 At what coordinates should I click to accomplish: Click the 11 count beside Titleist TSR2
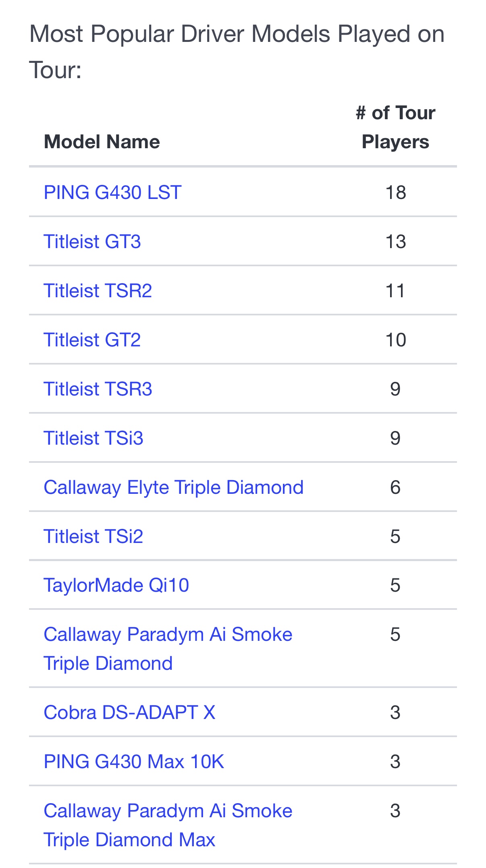395,291
